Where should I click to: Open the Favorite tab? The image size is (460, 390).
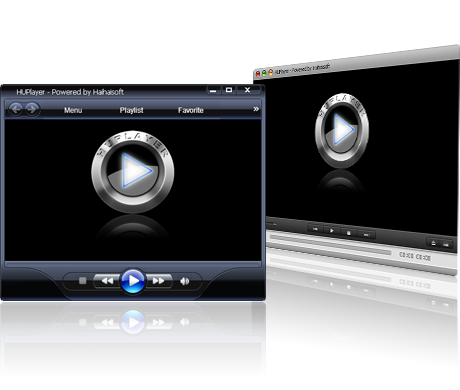coord(191,110)
